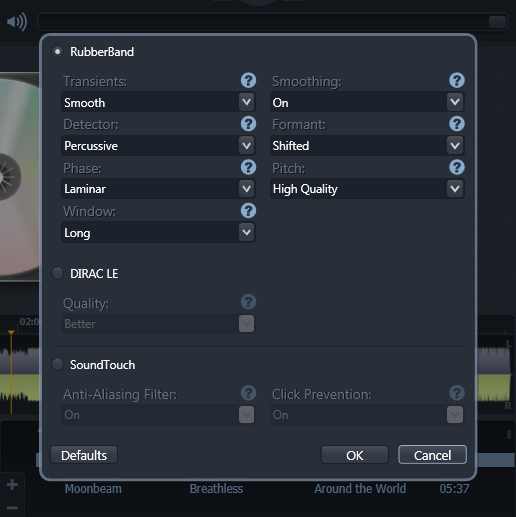Adjust the volume slider at the top
The image size is (516, 517).
click(x=273, y=22)
